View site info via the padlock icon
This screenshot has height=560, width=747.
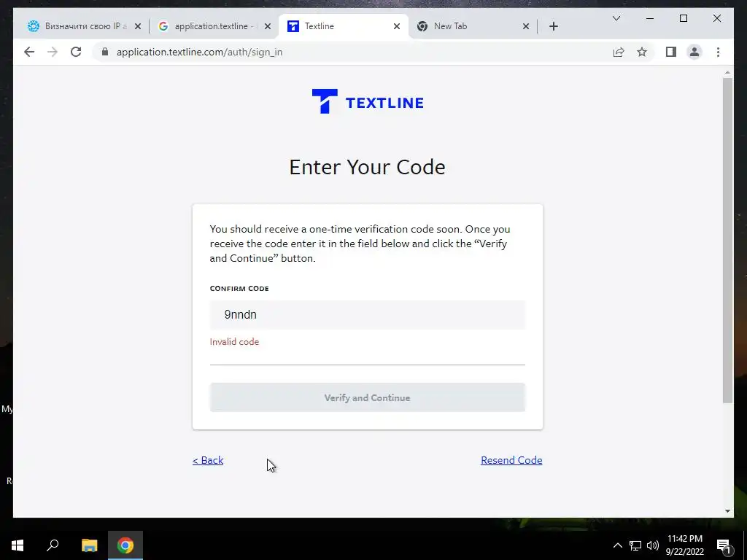pyautogui.click(x=105, y=52)
